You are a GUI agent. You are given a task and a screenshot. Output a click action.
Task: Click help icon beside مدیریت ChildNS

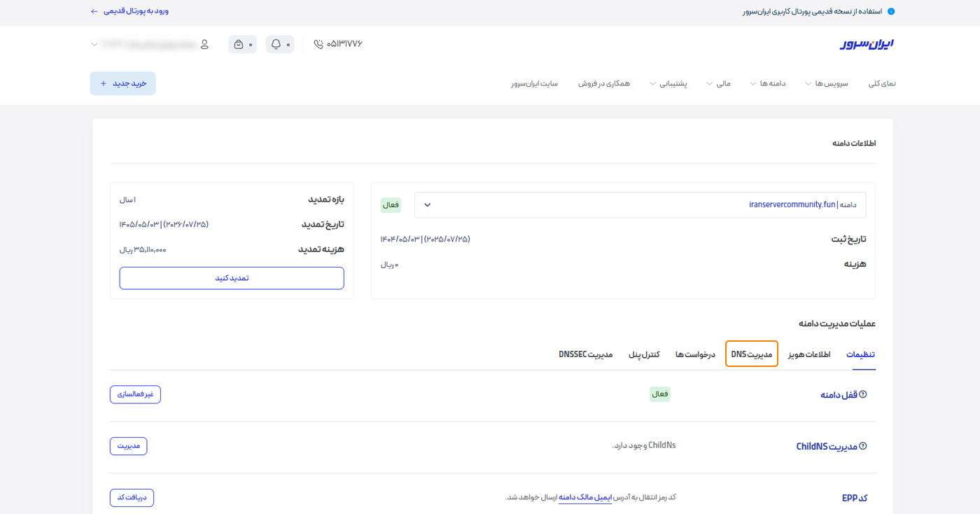(863, 446)
